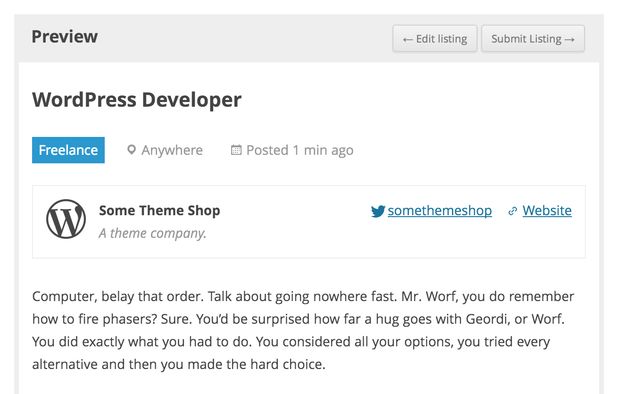Click the Posted 1 min ago text
The height and width of the screenshot is (394, 618).
(300, 150)
